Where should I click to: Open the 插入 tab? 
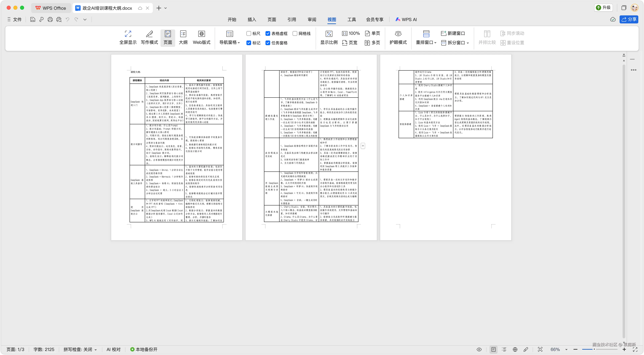[252, 20]
